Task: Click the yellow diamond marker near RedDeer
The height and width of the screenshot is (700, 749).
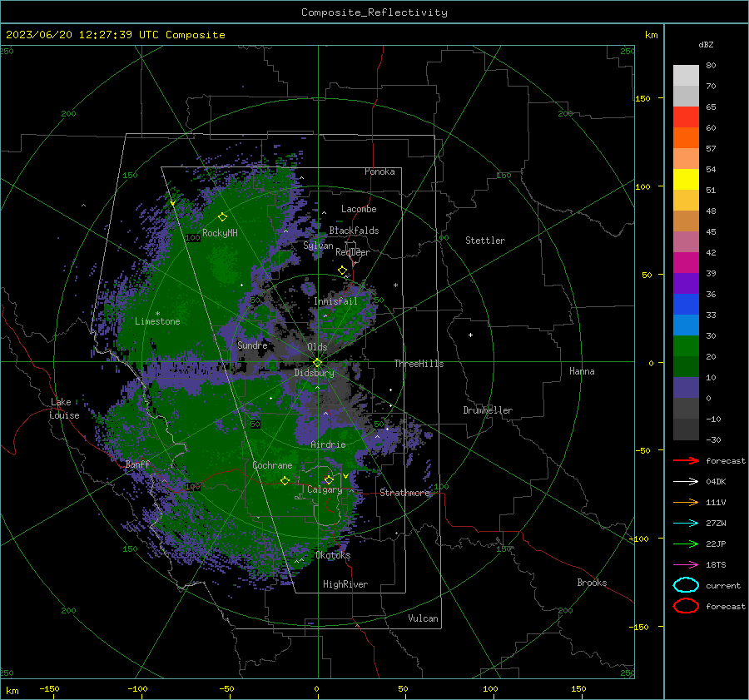Action: (343, 271)
